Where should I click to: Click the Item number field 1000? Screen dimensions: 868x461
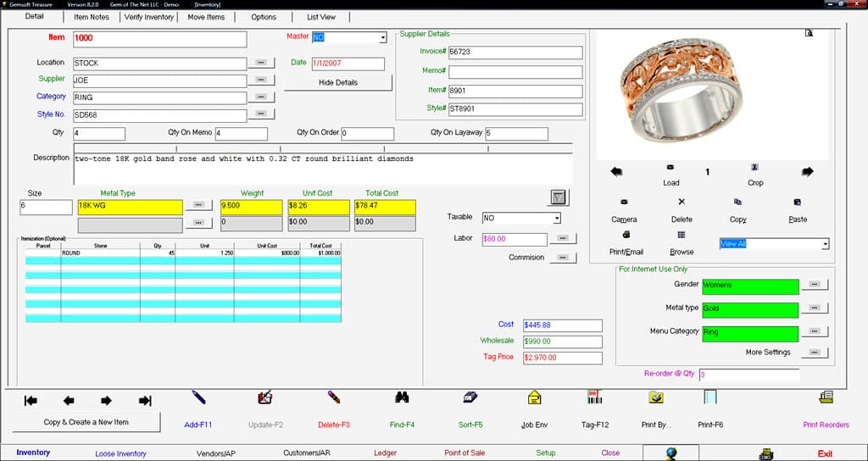point(159,39)
